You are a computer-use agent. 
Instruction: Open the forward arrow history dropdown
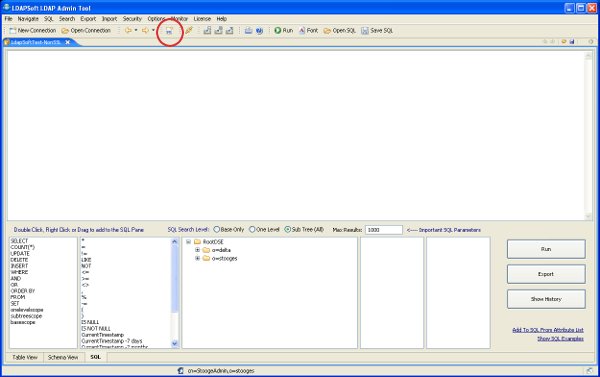click(153, 31)
